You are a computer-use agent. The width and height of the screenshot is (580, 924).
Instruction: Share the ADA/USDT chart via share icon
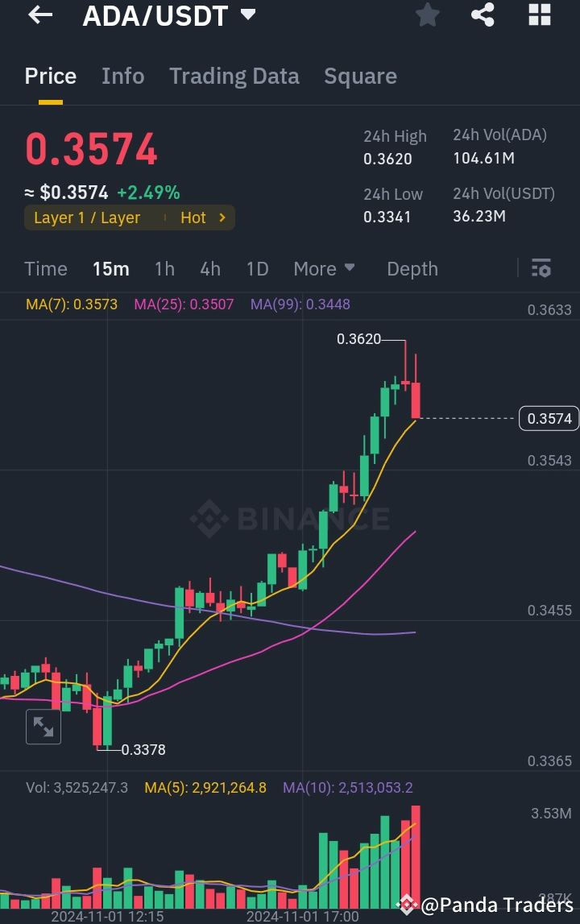point(483,15)
